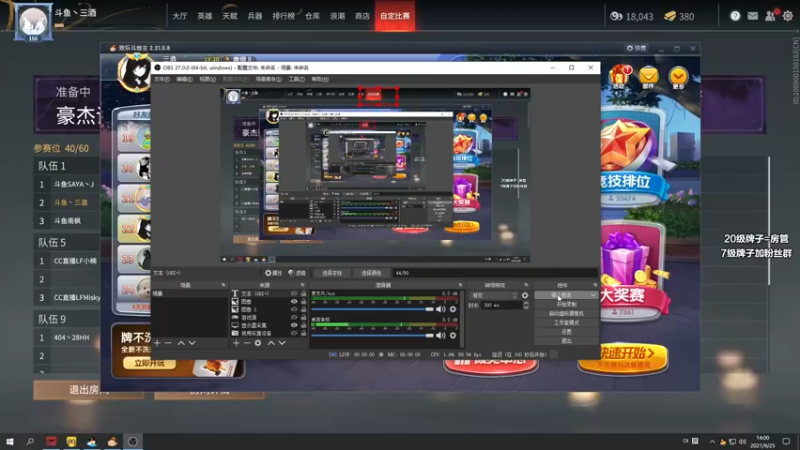Remove the selected scene with minus icon

168,343
